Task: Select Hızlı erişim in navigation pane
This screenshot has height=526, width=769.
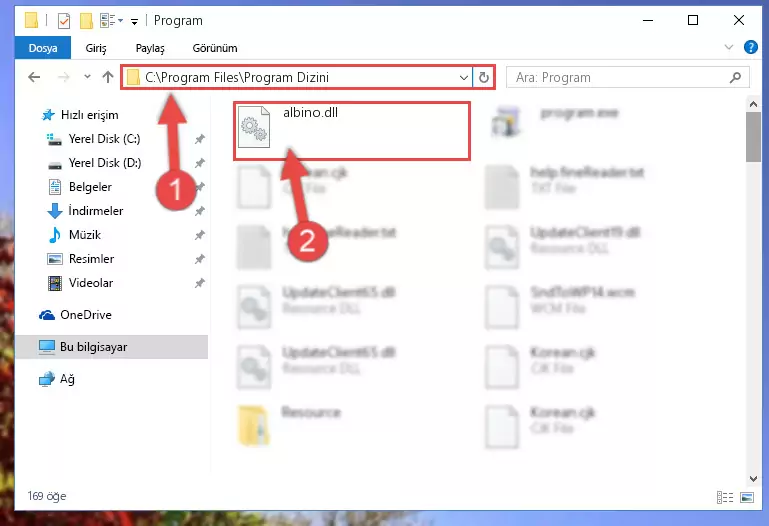Action: [x=89, y=115]
